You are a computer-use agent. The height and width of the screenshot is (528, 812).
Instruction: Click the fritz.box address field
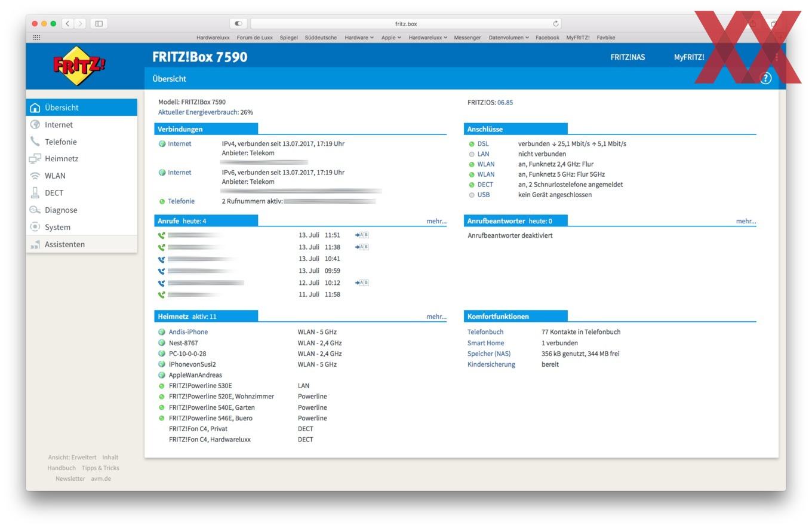click(x=406, y=23)
